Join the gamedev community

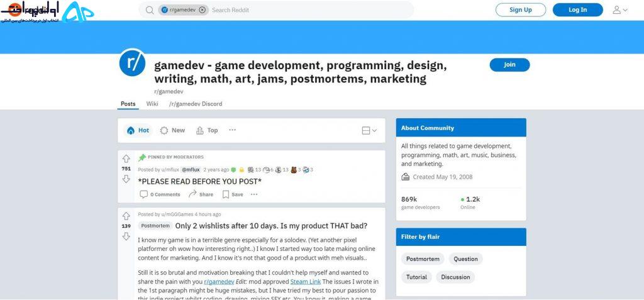click(x=509, y=65)
